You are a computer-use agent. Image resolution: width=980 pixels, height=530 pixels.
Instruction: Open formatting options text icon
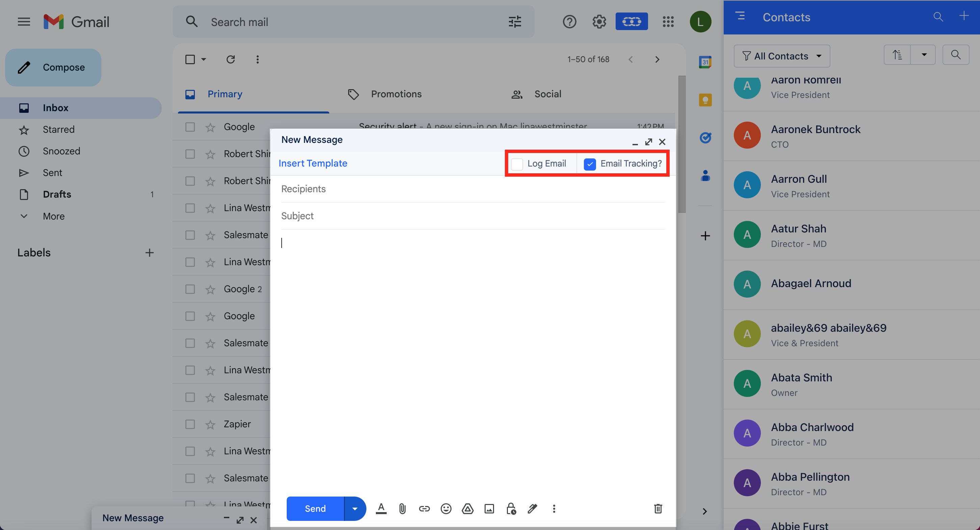381,509
